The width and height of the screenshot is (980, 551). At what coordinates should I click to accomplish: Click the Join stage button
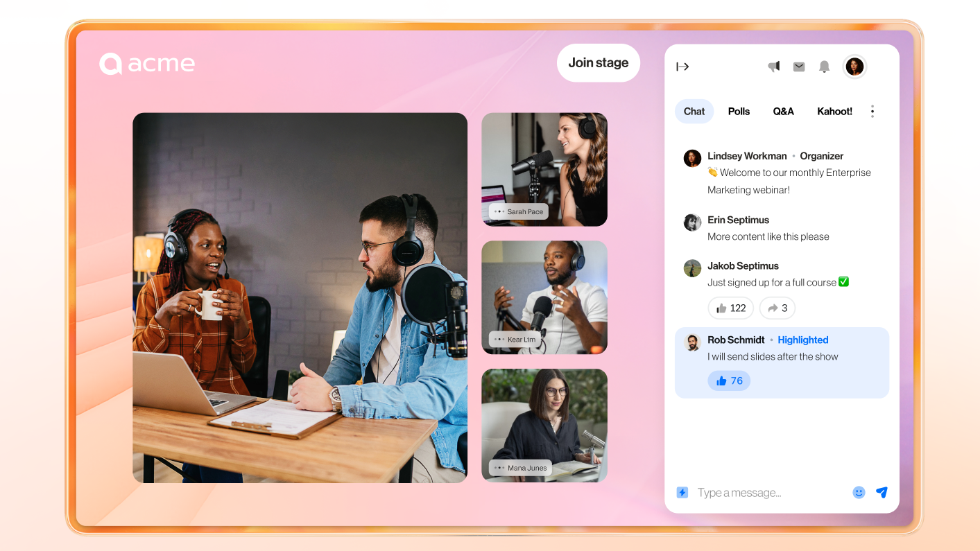598,63
